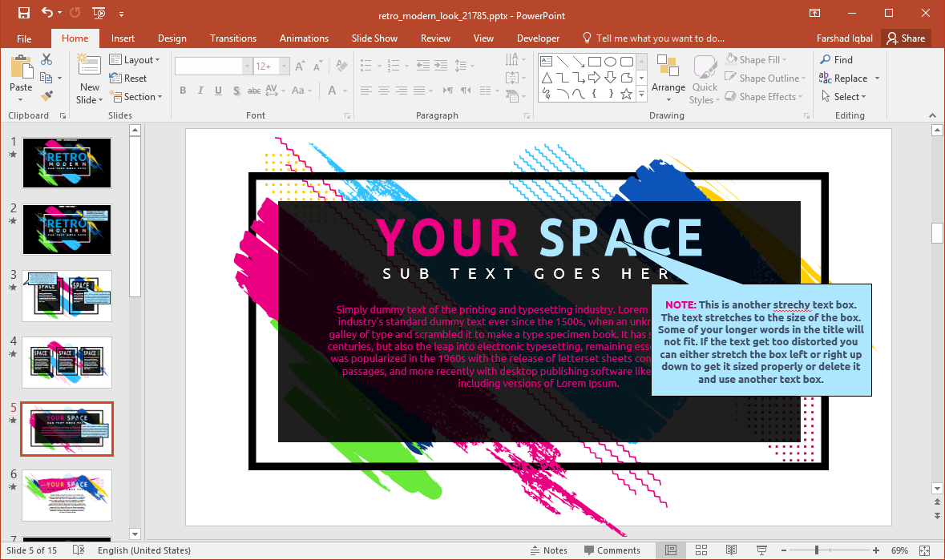Click Decrease Font Size icon
The width and height of the screenshot is (945, 560).
[317, 66]
